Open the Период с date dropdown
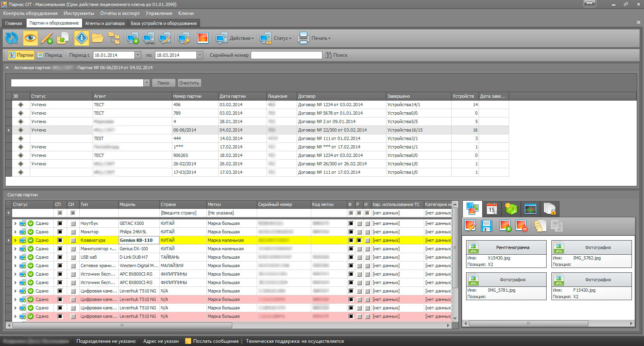This screenshot has height=346, width=644. point(138,55)
